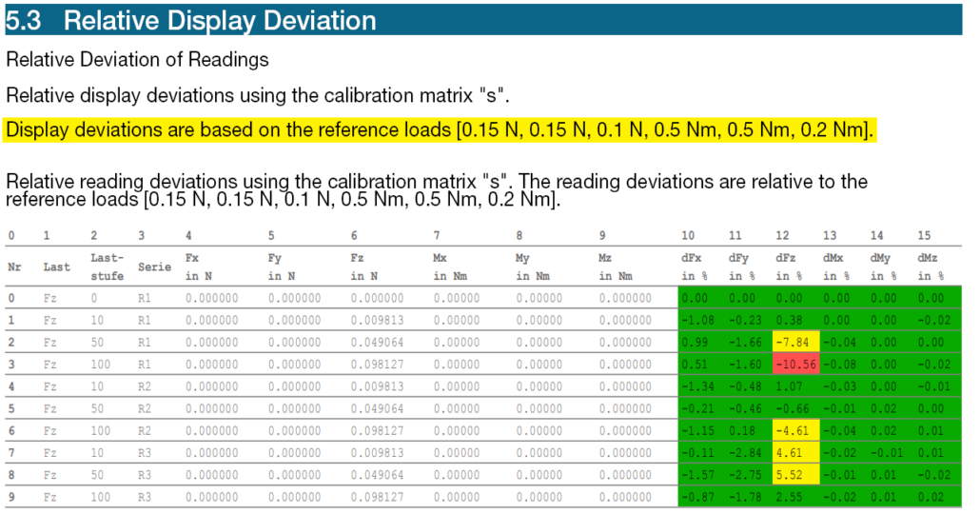Click the "Fx in N" column header
Screen dimensions: 980x514
(x=199, y=267)
